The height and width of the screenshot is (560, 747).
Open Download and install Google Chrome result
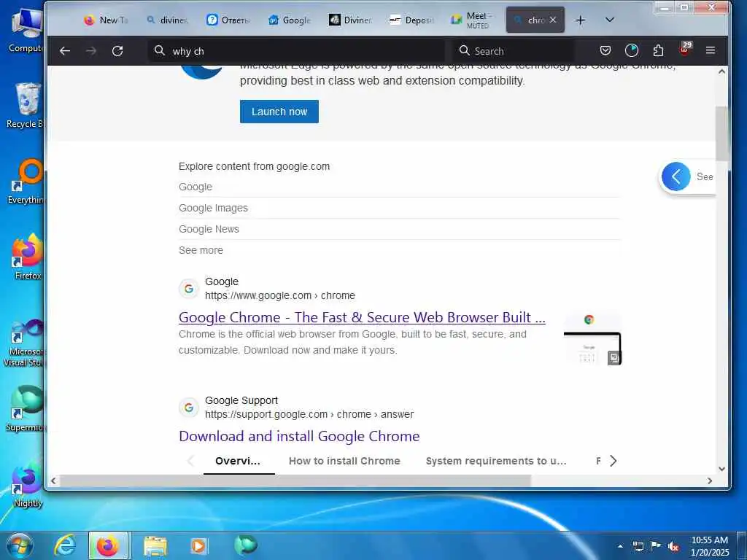point(299,436)
